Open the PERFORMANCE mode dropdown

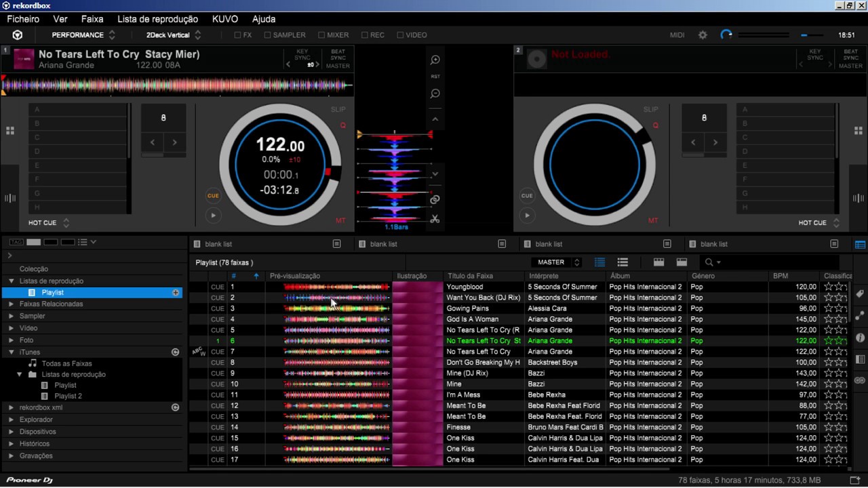83,35
